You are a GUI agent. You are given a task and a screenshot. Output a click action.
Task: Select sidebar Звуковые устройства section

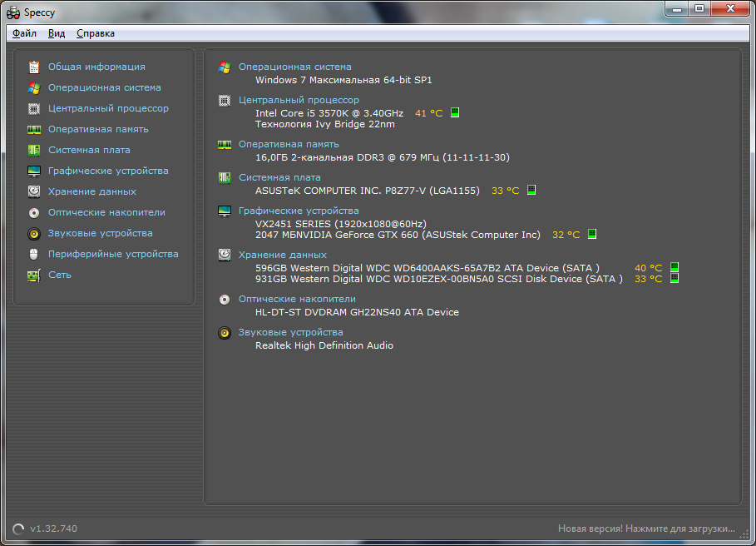pos(101,233)
